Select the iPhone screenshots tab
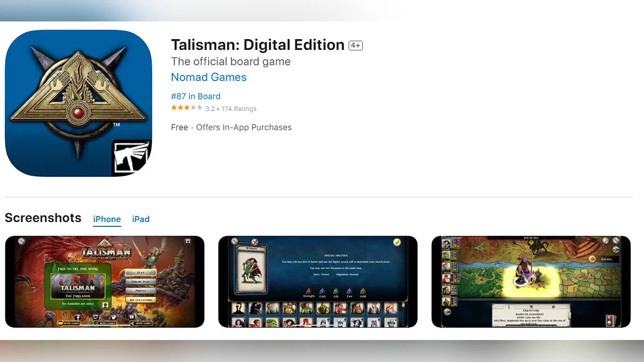 click(107, 219)
